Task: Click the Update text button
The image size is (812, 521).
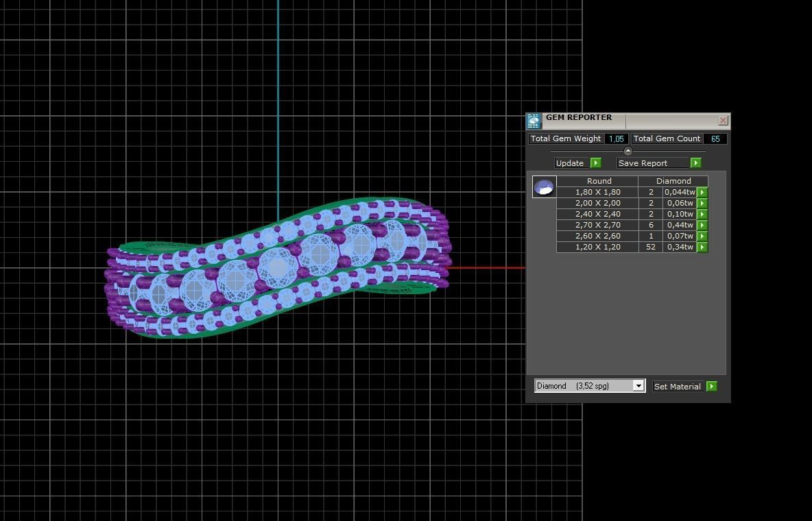Action: (571, 163)
